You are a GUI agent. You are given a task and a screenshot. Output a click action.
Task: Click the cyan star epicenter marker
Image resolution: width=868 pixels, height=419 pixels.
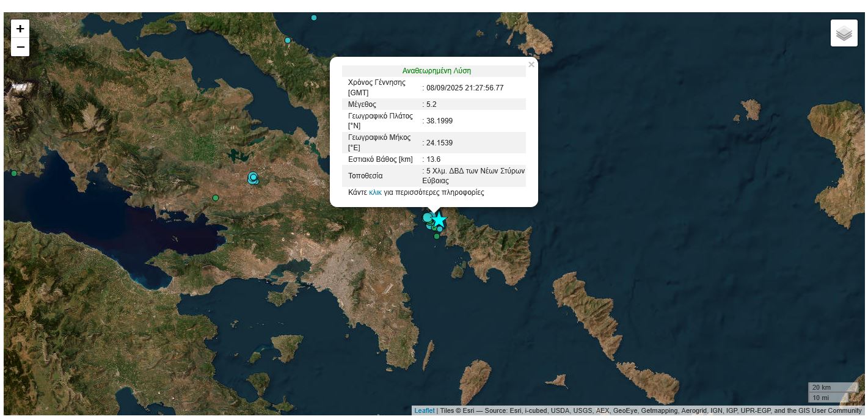click(x=439, y=220)
